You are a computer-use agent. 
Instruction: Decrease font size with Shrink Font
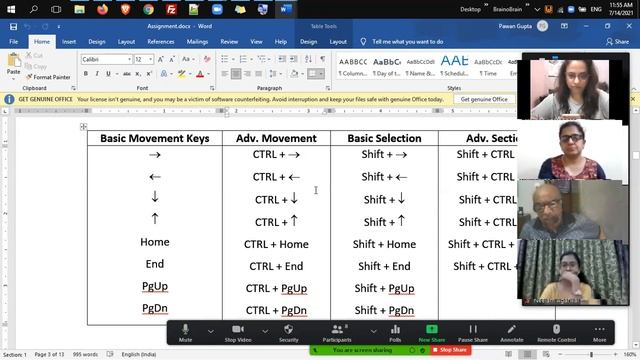(172, 60)
